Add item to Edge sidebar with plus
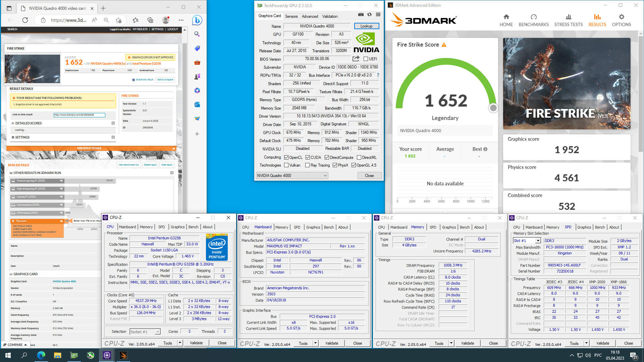 [x=197, y=134]
